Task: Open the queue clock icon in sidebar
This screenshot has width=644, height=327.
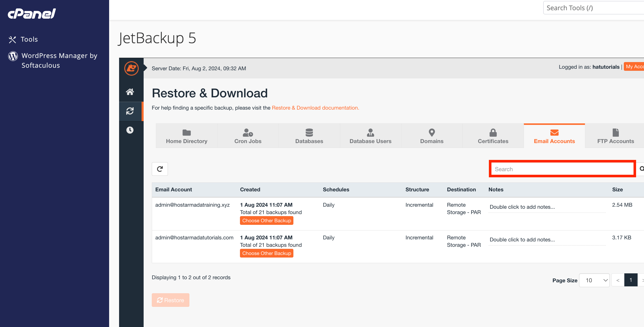Action: click(130, 130)
